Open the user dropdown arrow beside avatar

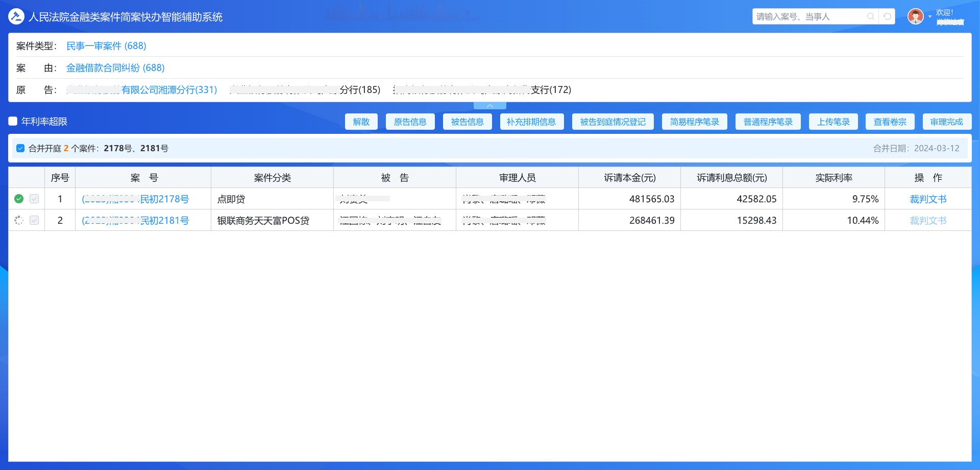tap(929, 17)
